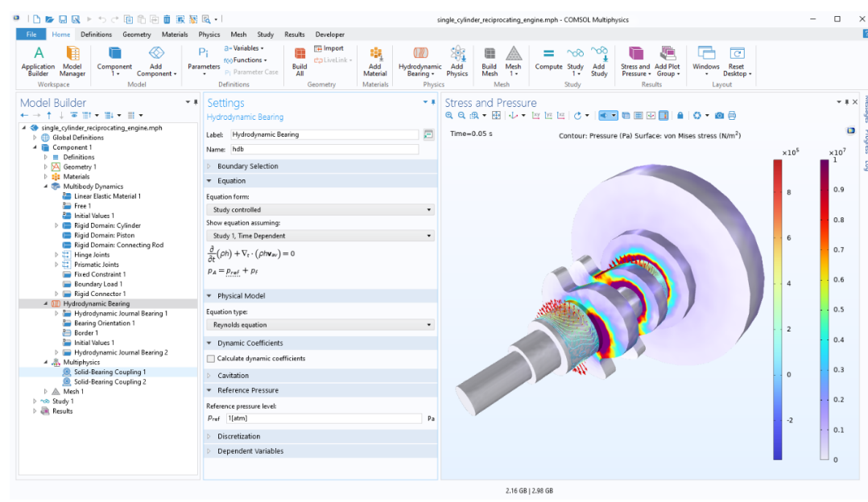Zoom in on the graphics window

pyautogui.click(x=449, y=116)
